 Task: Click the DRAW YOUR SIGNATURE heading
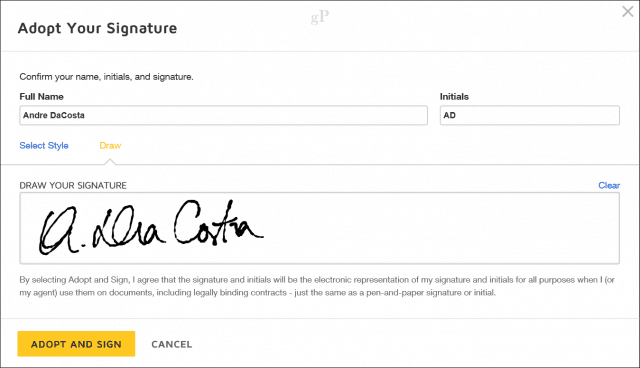point(73,186)
